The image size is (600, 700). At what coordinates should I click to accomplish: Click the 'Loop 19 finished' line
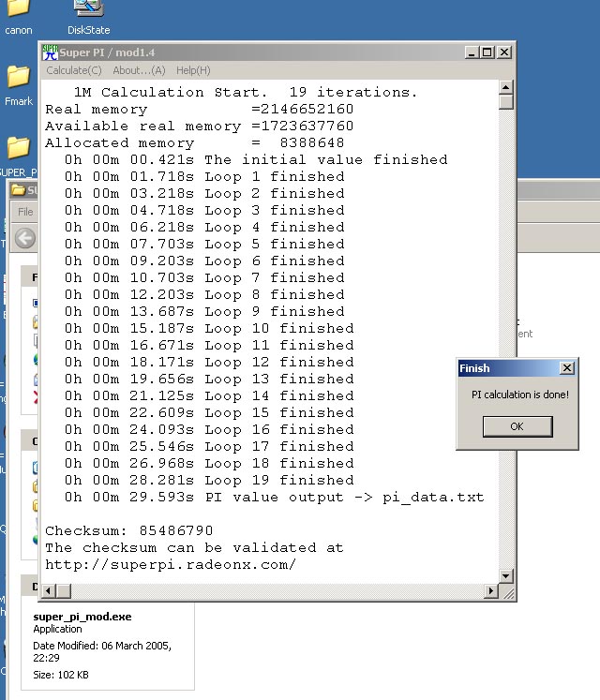[x=209, y=481]
